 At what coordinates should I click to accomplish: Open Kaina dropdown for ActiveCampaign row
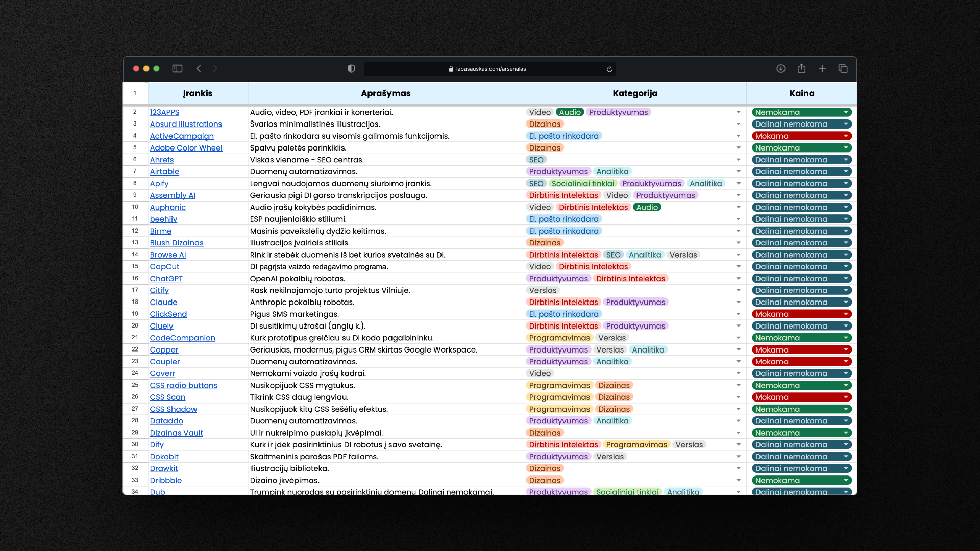tap(846, 136)
